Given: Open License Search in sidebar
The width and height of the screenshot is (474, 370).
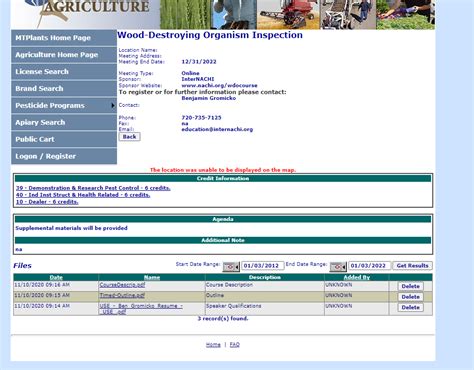Looking at the screenshot, I should [64, 72].
